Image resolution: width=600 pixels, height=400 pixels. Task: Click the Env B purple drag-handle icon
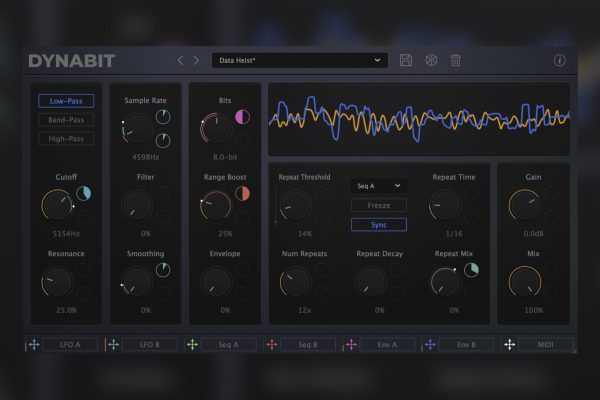pyautogui.click(x=430, y=344)
